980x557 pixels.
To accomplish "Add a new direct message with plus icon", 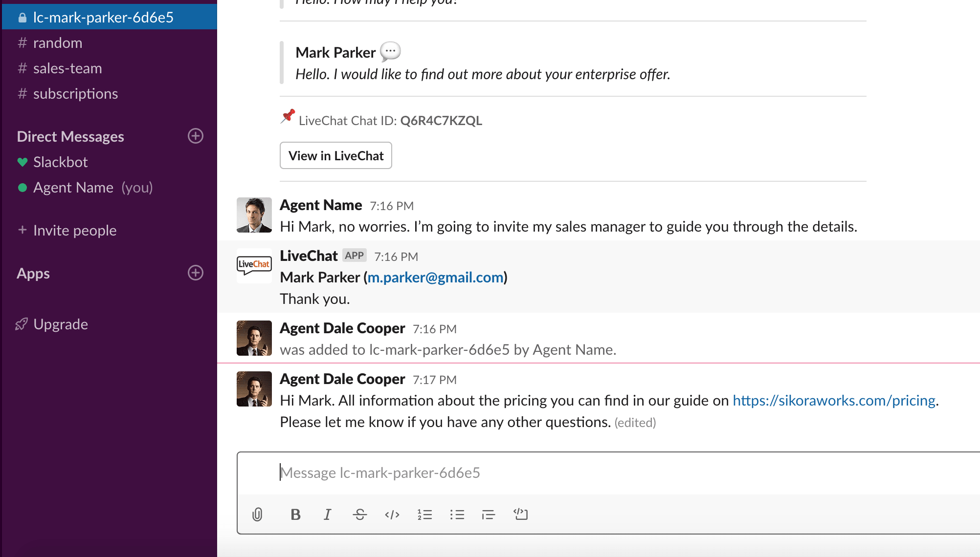I will (x=196, y=136).
